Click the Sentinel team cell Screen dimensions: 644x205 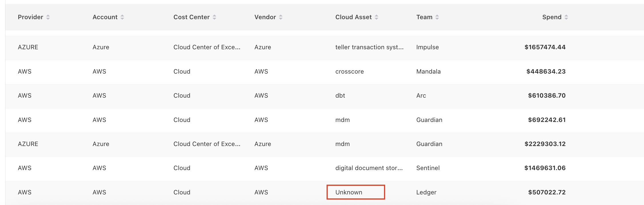click(x=428, y=168)
